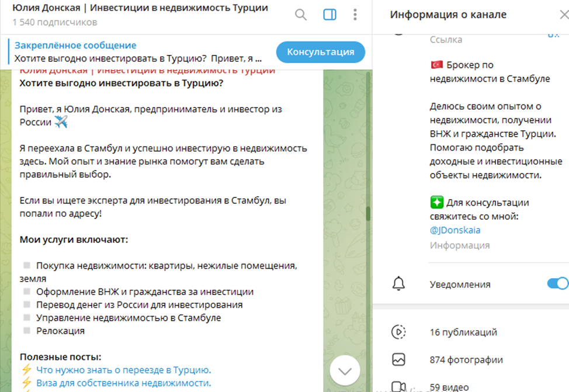Click the Информация о канале panel title
Viewport: 569px width, 392px height.
[448, 15]
